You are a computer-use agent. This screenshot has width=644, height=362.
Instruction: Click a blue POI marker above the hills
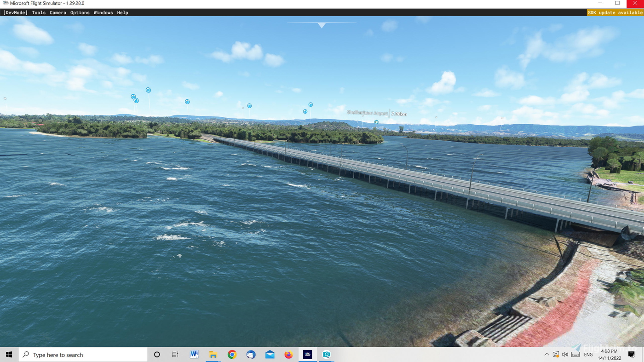(148, 90)
